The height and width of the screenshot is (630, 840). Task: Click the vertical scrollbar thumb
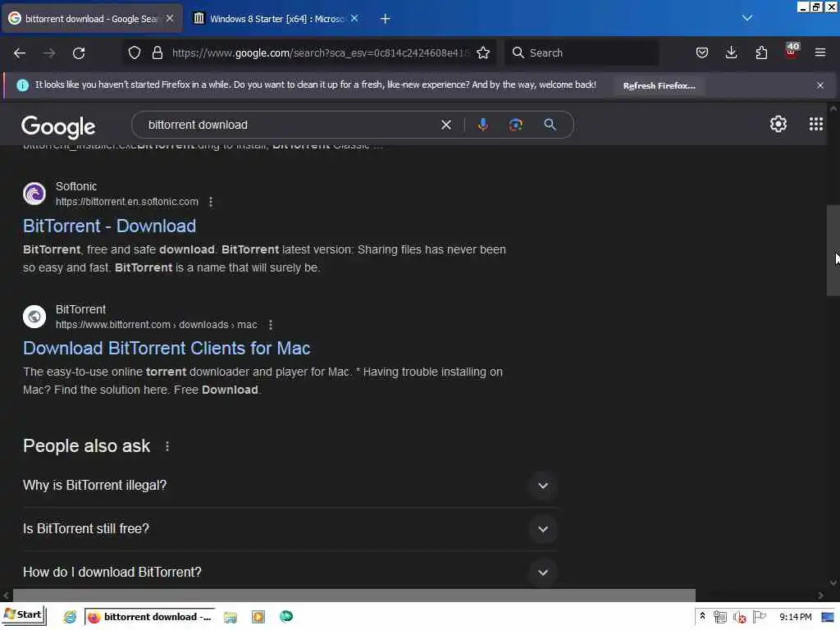click(x=833, y=250)
